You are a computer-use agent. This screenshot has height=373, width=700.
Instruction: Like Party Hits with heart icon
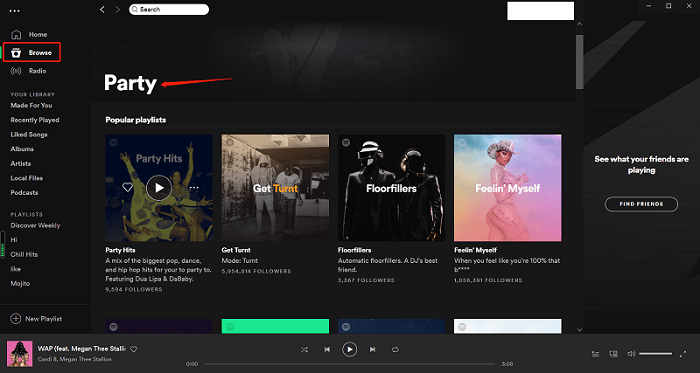tap(128, 187)
